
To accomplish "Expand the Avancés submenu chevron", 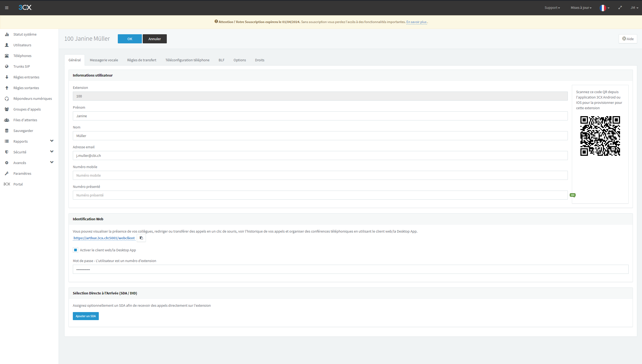I will point(52,162).
